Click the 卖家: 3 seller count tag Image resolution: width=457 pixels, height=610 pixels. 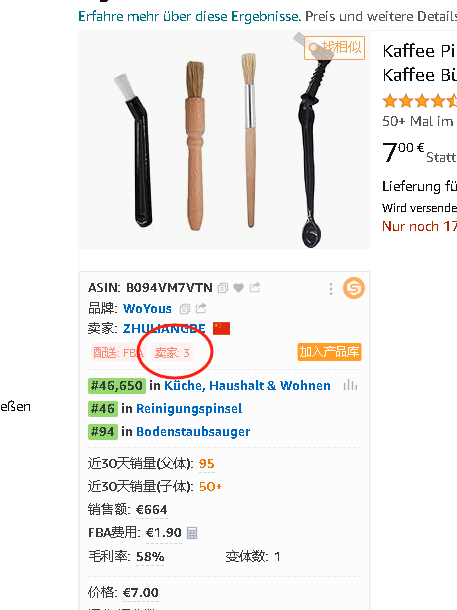(x=172, y=353)
